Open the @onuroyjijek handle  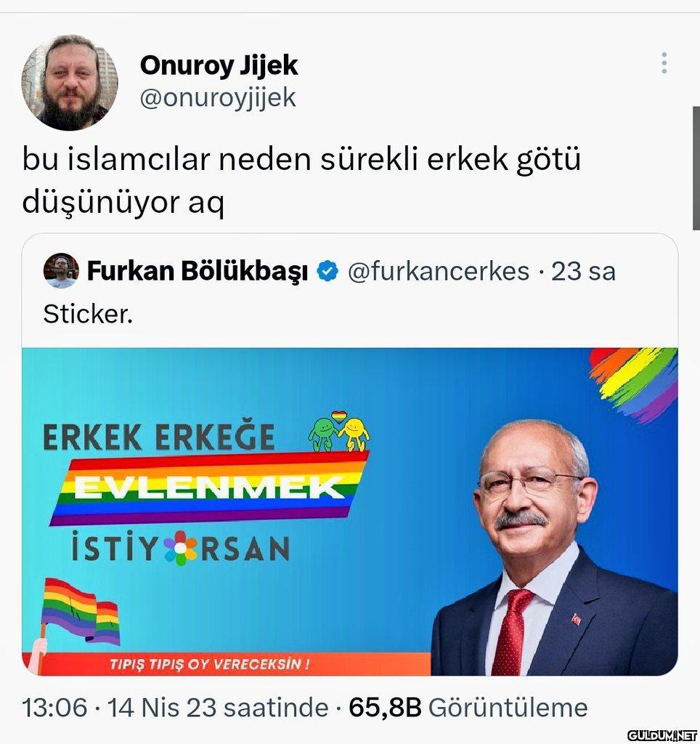(218, 98)
